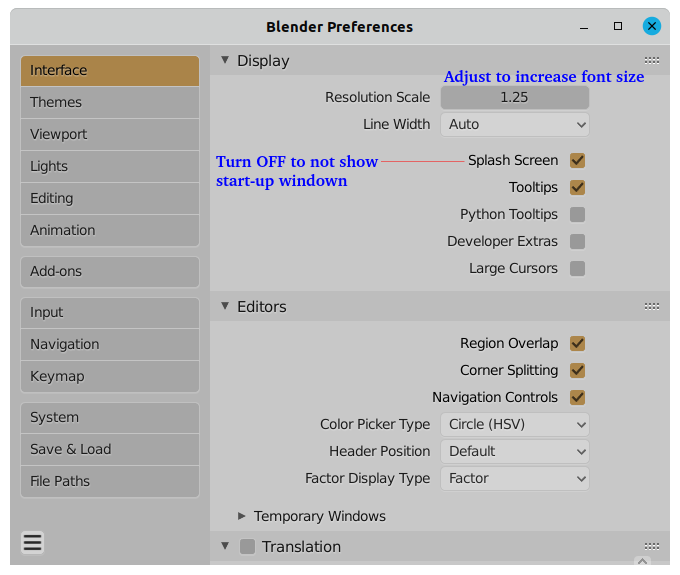Click the Temporary Windows label
The width and height of the screenshot is (680, 575).
[320, 516]
